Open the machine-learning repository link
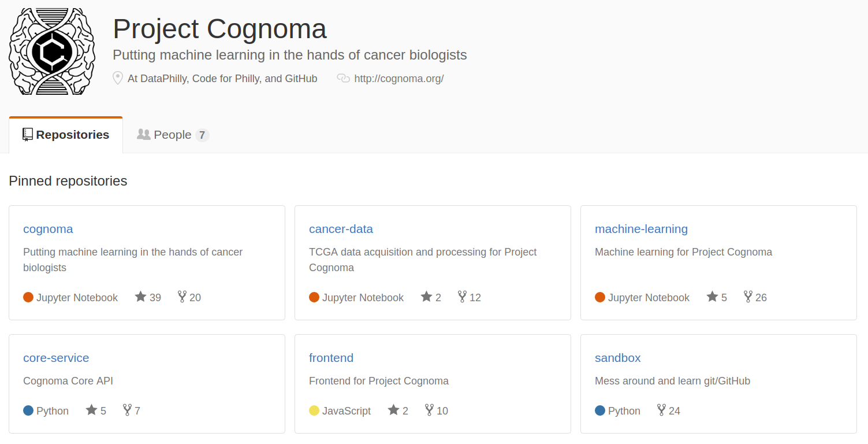The width and height of the screenshot is (868, 444). pyautogui.click(x=641, y=229)
